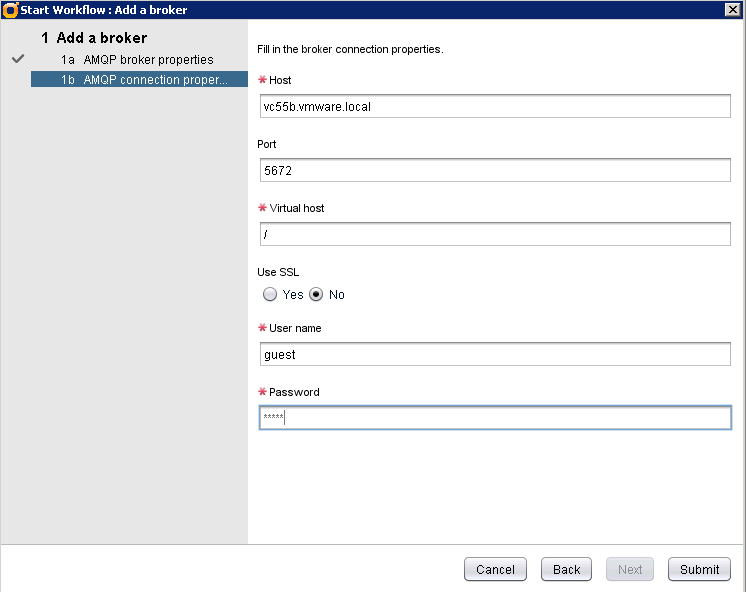Submit the broker workflow
Screen dimensions: 746x592
(x=699, y=569)
